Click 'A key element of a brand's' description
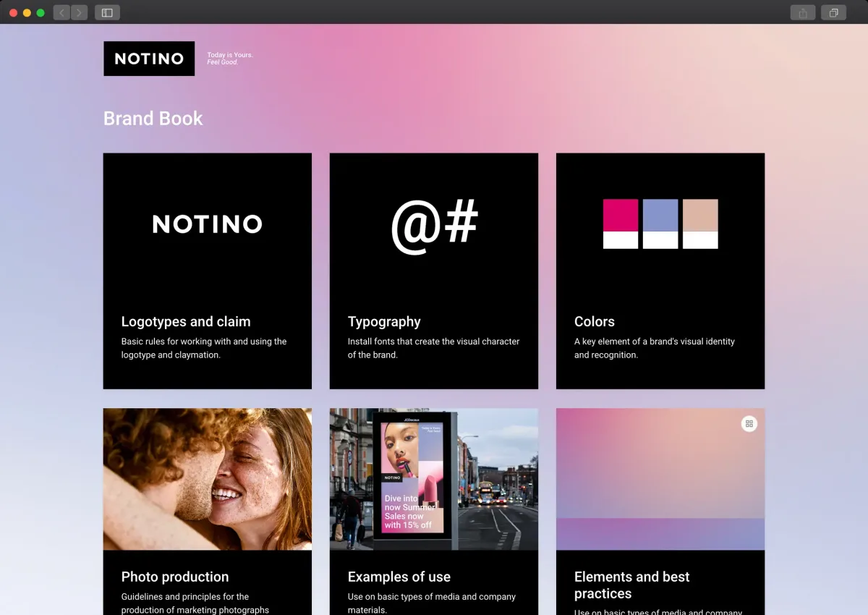This screenshot has height=615, width=868. pos(655,348)
